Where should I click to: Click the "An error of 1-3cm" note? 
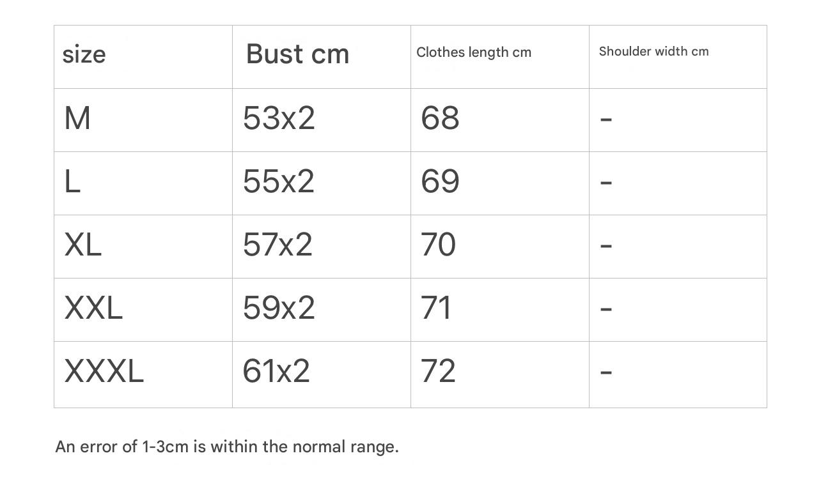click(x=227, y=447)
